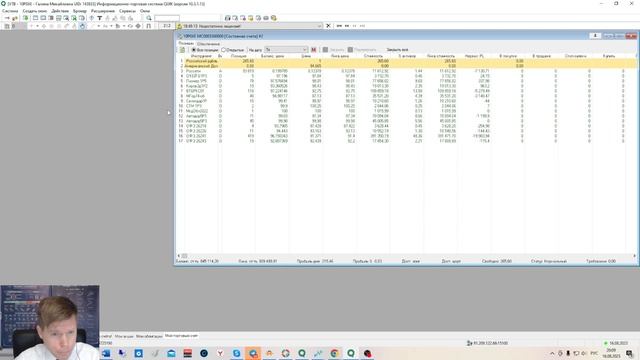Select the ОФЗ 26226 row
The image size is (640, 360).
point(406,131)
